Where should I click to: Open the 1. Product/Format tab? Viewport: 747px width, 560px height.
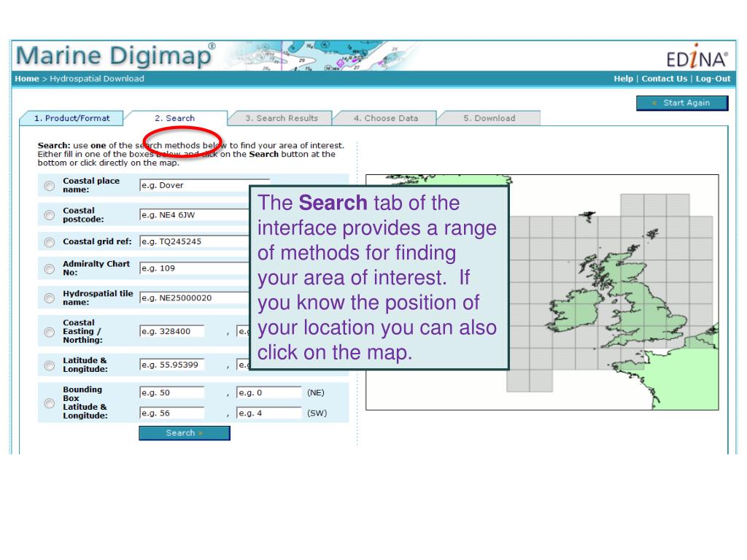pyautogui.click(x=71, y=118)
